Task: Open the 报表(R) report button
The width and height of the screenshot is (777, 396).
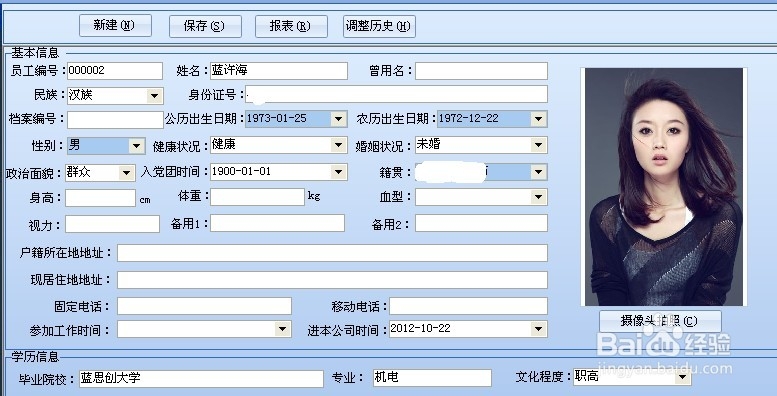Action: coord(291,26)
